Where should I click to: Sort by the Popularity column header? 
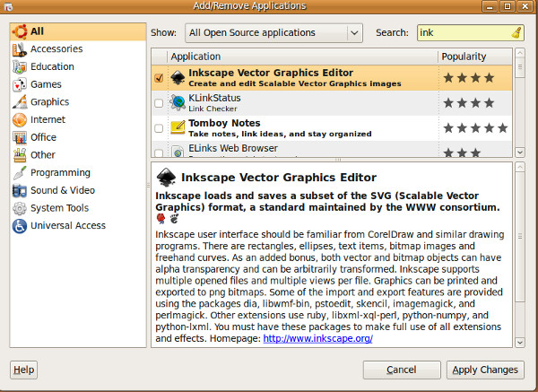click(475, 57)
